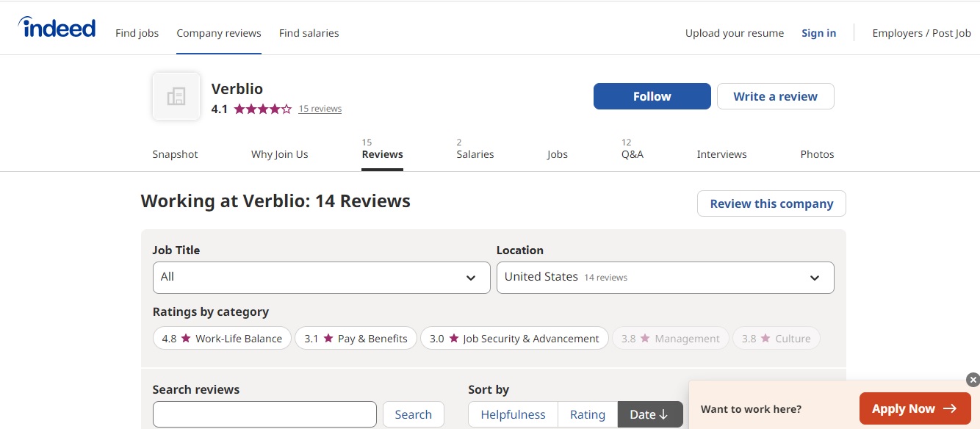Go to Find salaries
The image size is (980, 429).
pos(309,33)
